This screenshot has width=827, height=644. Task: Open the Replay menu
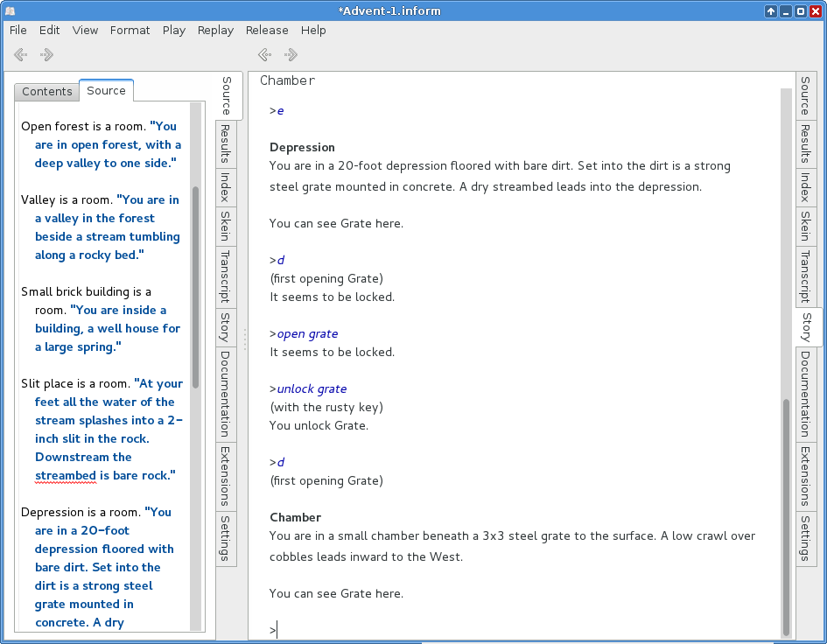[215, 30]
